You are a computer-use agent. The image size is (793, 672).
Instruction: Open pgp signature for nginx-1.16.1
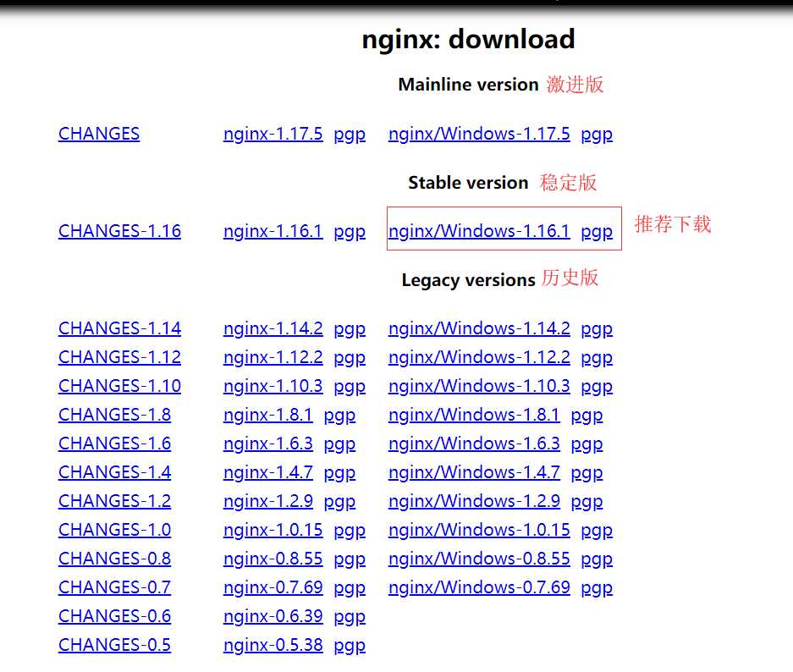click(x=350, y=233)
